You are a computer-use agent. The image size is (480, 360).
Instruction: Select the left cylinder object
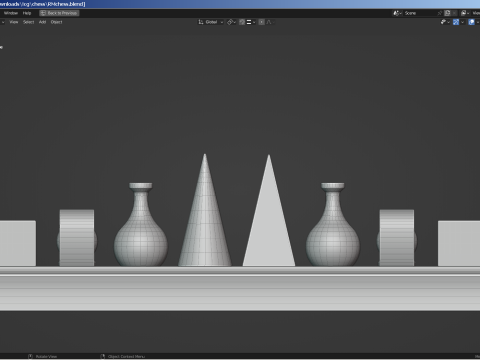77,238
